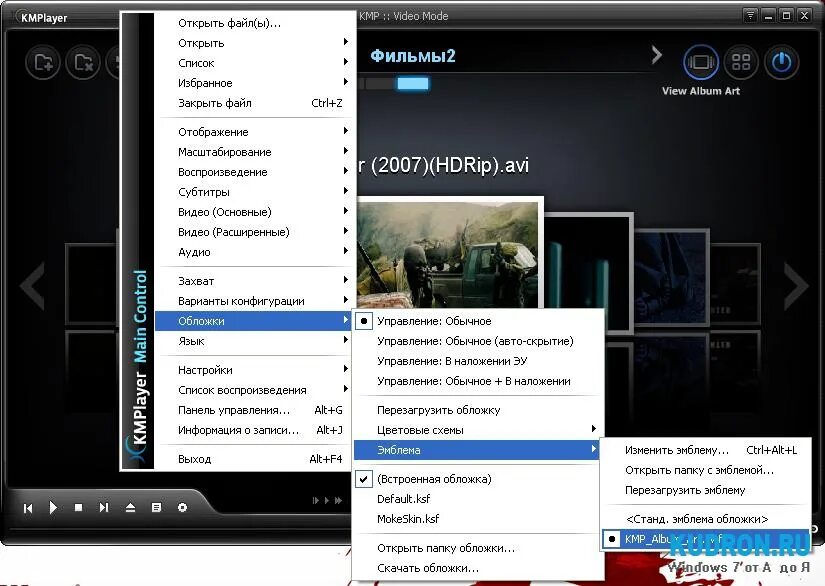
Task: Expand the 'Масштабирование' submenu
Action: point(255,151)
